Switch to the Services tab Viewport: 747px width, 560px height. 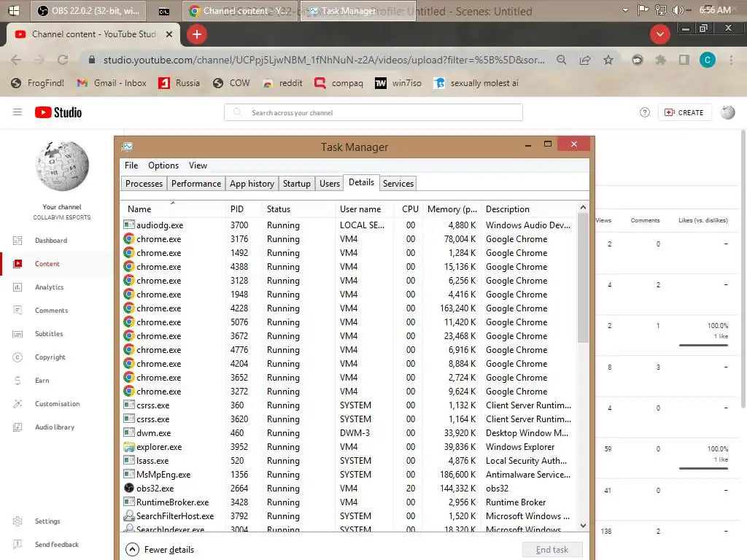[398, 183]
